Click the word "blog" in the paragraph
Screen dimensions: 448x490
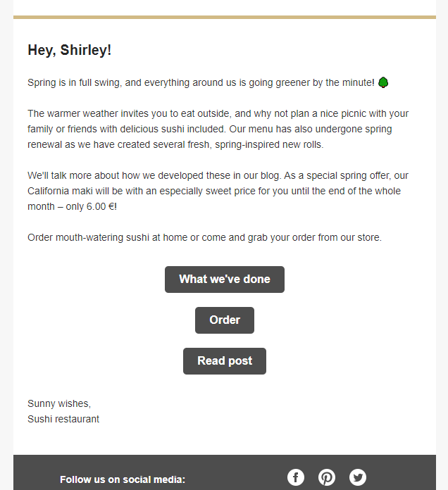pos(270,175)
